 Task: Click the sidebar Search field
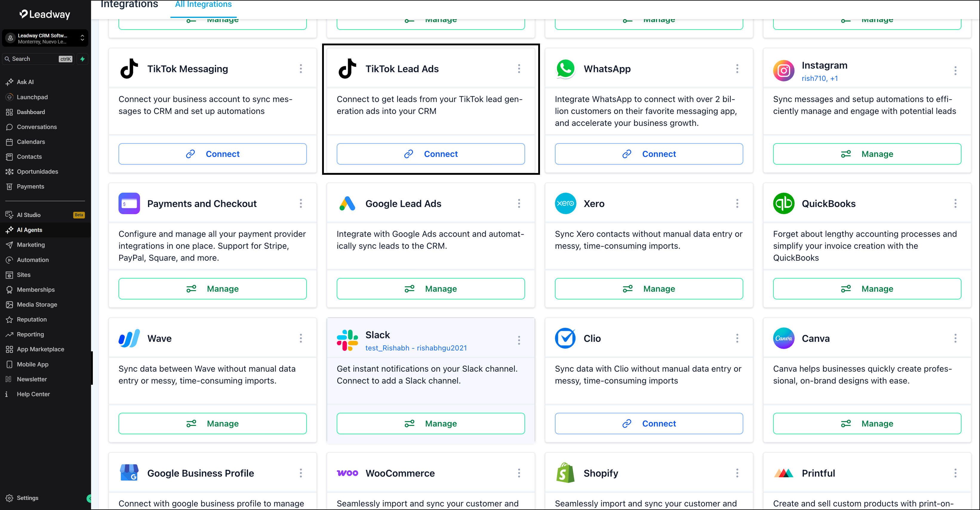pyautogui.click(x=39, y=59)
